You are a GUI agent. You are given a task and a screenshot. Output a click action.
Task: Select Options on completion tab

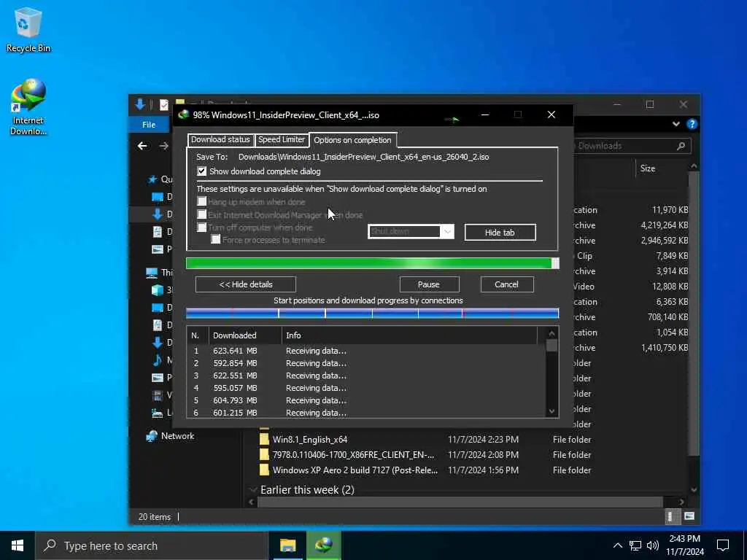352,140
